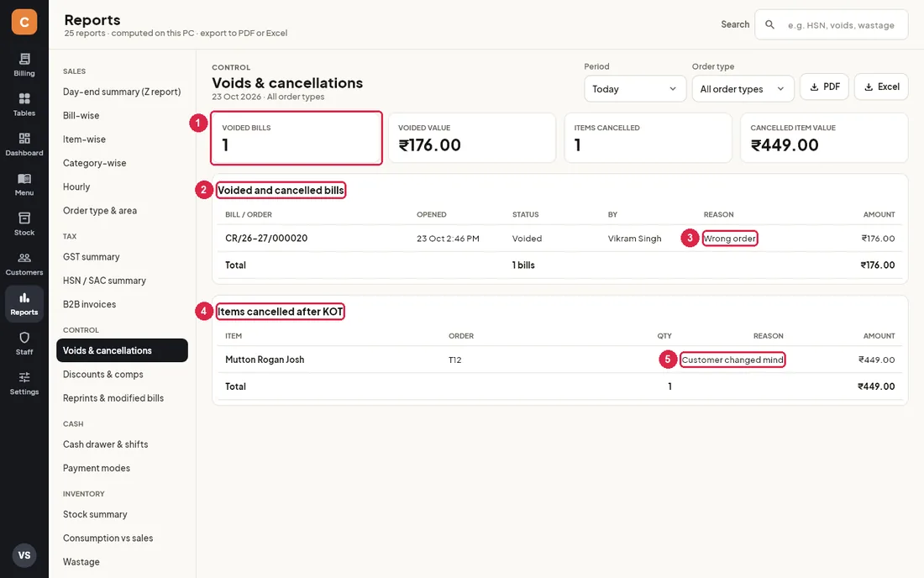The height and width of the screenshot is (578, 924).
Task: Click order T12 in cancelled items
Action: tap(455, 360)
